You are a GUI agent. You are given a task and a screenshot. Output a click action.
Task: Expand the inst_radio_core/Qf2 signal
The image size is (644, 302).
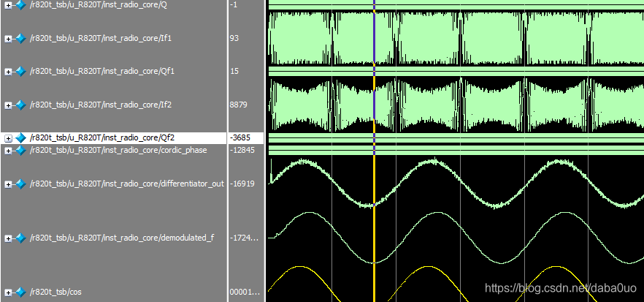coord(8,138)
